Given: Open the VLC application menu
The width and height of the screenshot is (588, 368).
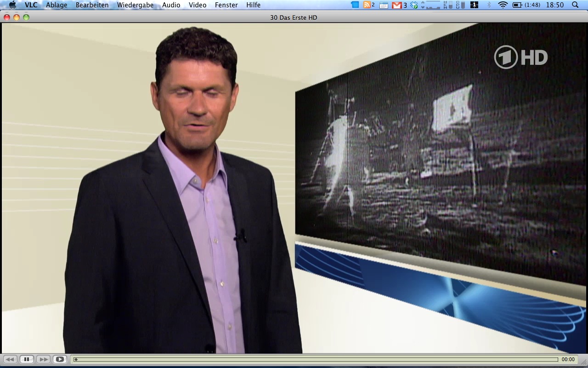Looking at the screenshot, I should click(x=31, y=5).
